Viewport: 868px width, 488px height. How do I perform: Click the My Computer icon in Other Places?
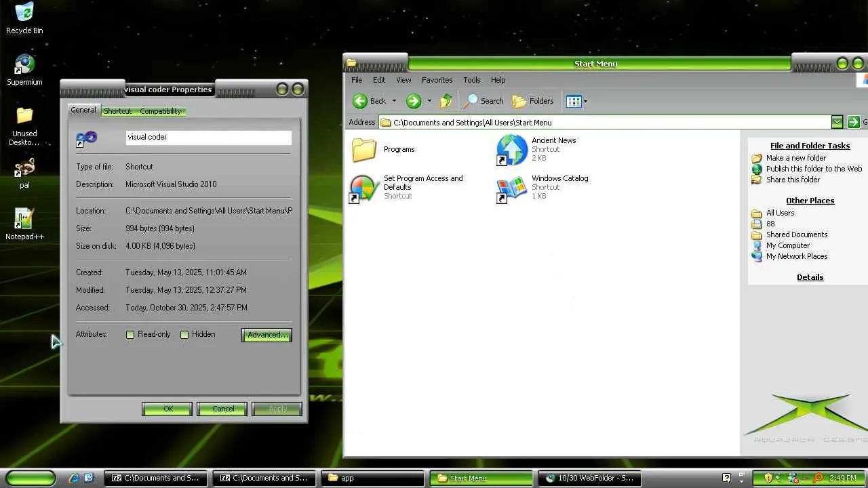click(x=757, y=245)
